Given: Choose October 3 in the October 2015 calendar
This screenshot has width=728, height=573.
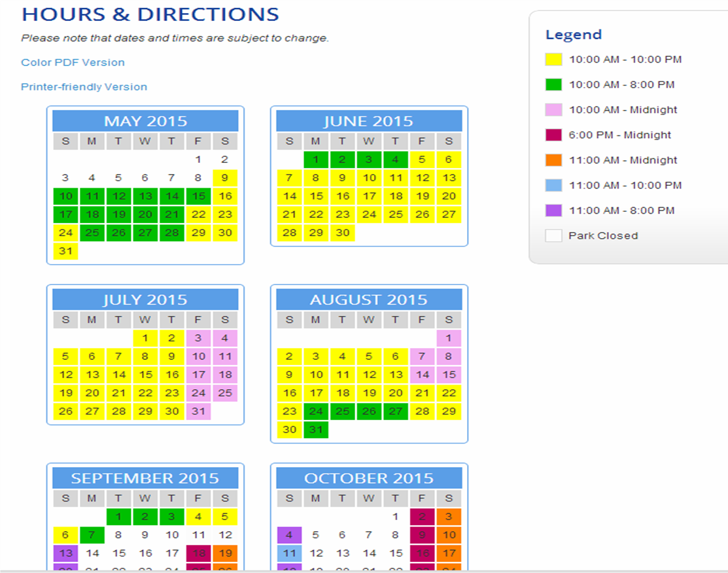Looking at the screenshot, I should click(x=449, y=517).
